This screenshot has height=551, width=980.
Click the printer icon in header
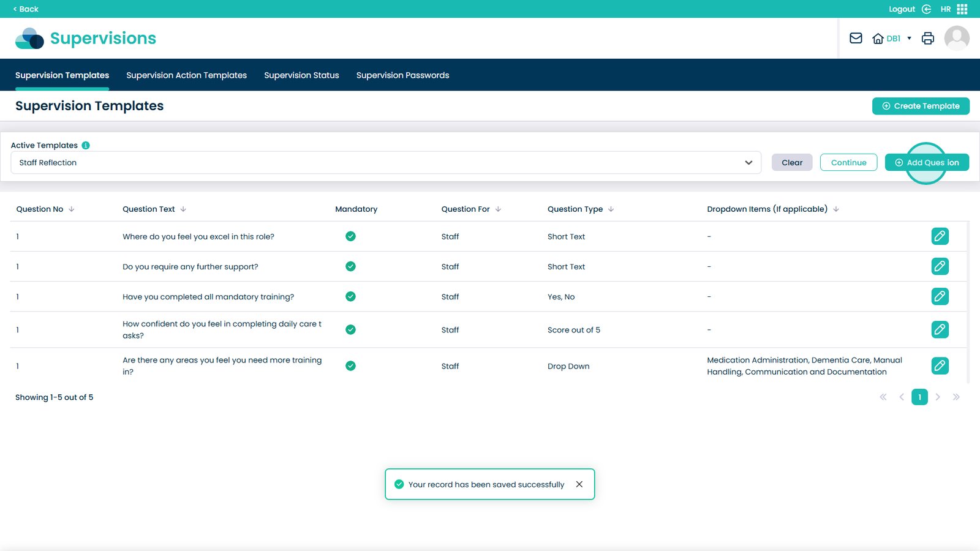click(927, 39)
